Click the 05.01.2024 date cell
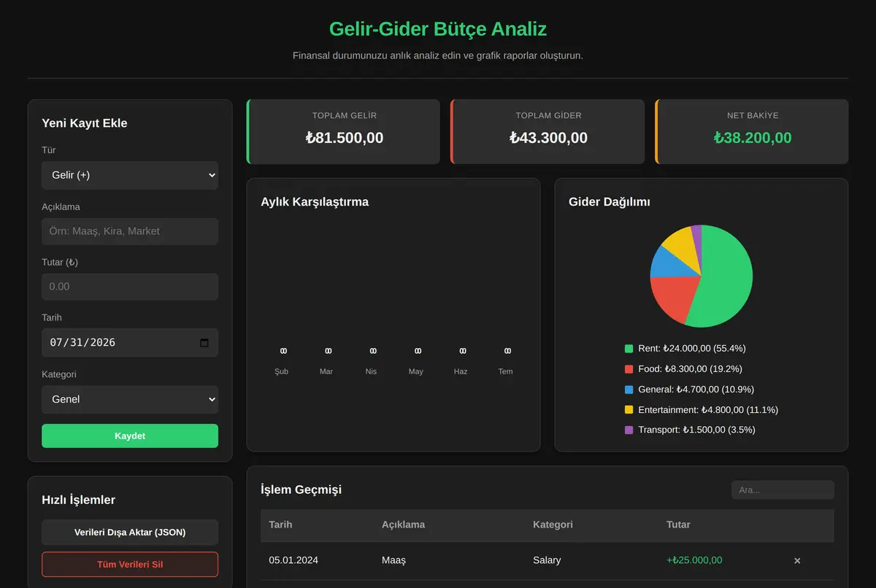This screenshot has width=876, height=588. pyautogui.click(x=293, y=560)
